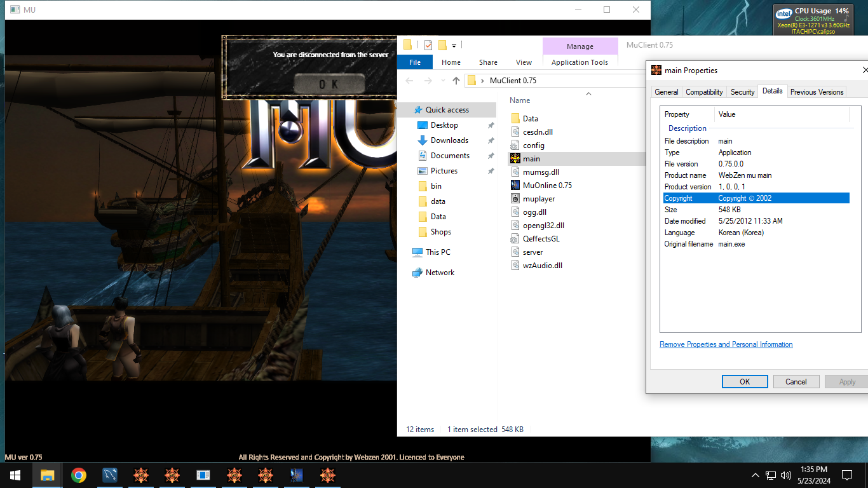Select the QeffectsGL file icon

[x=516, y=239]
